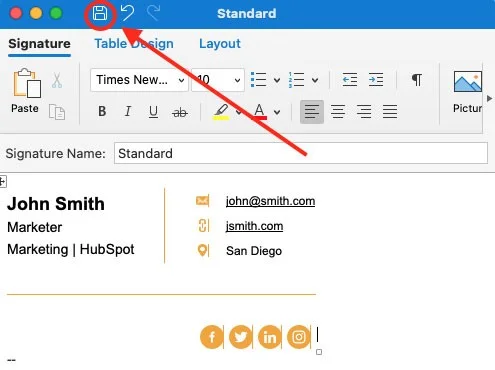Viewport: 495px width, 370px height.
Task: Select the location pin icon beside San Diego
Action: pyautogui.click(x=202, y=250)
